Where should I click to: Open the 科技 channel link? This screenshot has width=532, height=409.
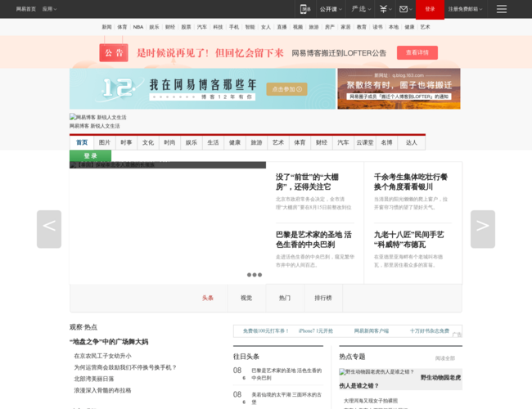point(218,27)
